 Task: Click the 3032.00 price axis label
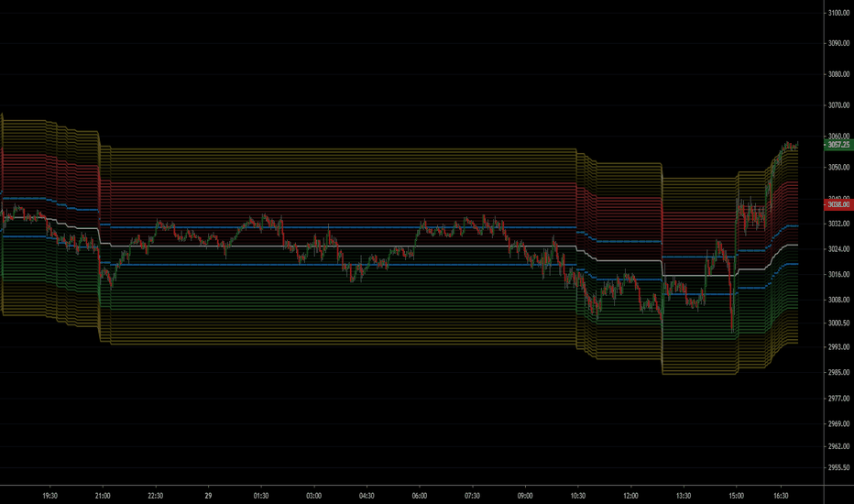coord(838,224)
